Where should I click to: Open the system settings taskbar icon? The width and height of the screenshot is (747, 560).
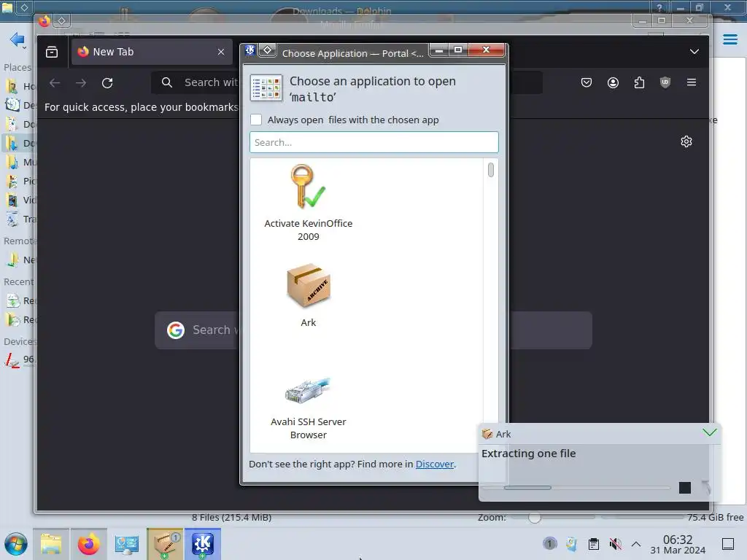(x=127, y=544)
